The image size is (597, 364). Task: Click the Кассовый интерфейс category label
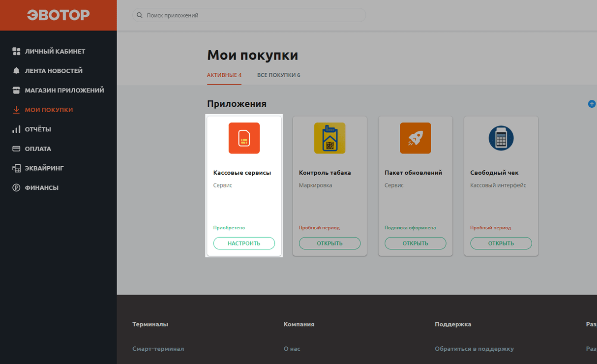tap(498, 185)
